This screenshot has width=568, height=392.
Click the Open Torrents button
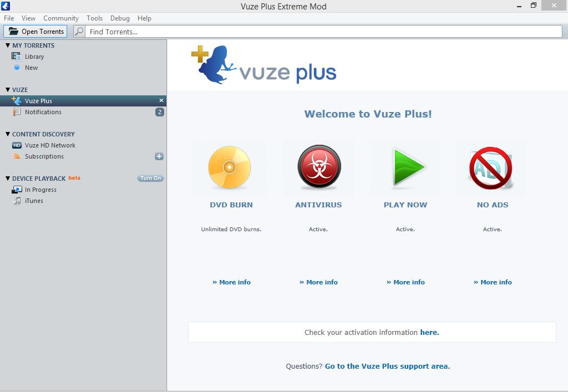coord(36,32)
